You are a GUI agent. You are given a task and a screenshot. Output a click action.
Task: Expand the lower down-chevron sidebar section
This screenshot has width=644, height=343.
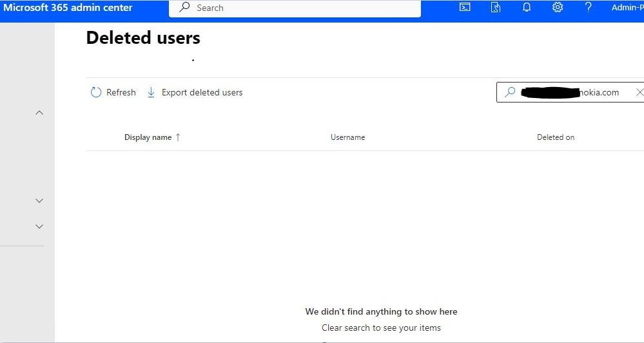coord(39,226)
